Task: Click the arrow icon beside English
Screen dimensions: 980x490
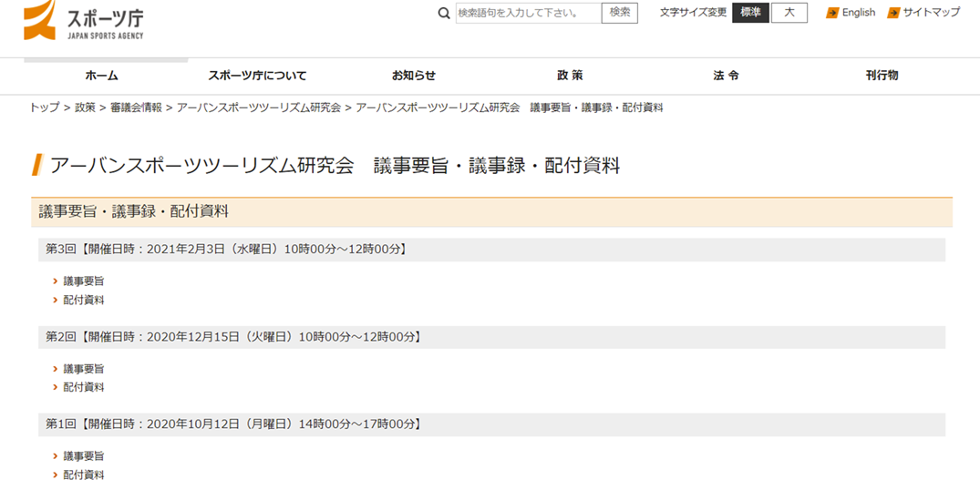Action: [x=832, y=13]
